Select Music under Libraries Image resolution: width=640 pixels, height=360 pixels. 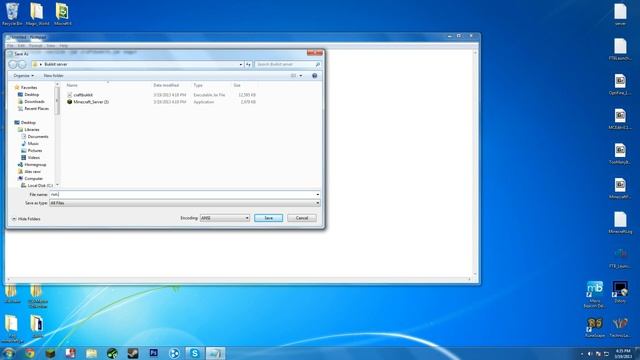pos(30,144)
